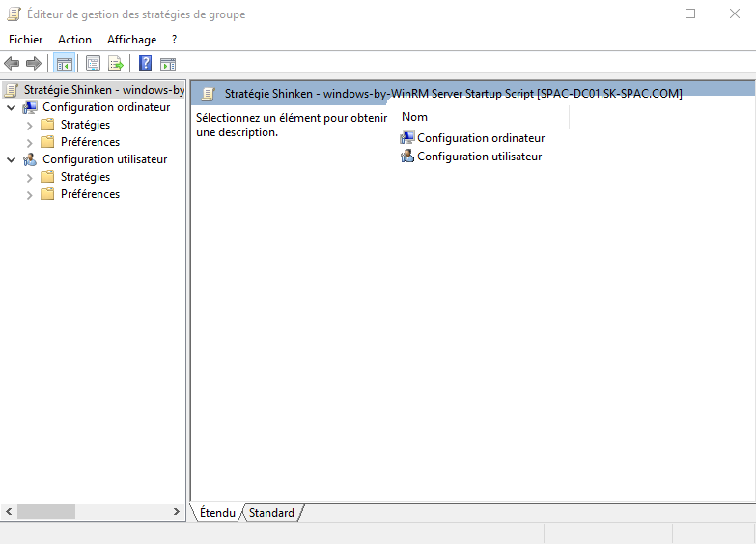Click the Forward arrow toolbar icon

(34, 64)
